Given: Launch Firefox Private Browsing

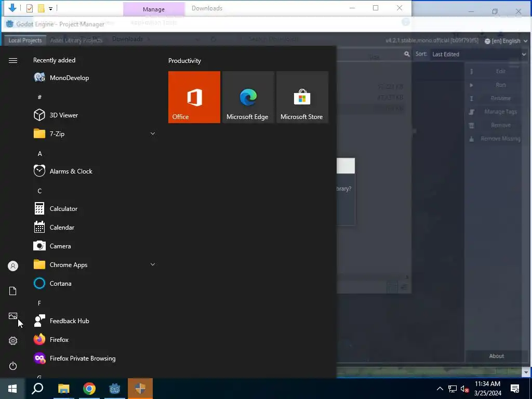Looking at the screenshot, I should pos(95,358).
